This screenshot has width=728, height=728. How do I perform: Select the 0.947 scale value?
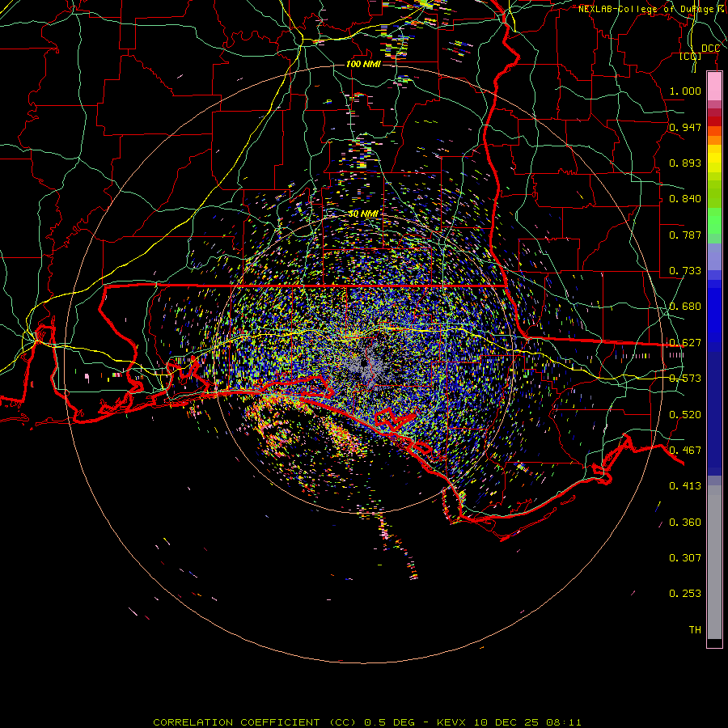[685, 127]
